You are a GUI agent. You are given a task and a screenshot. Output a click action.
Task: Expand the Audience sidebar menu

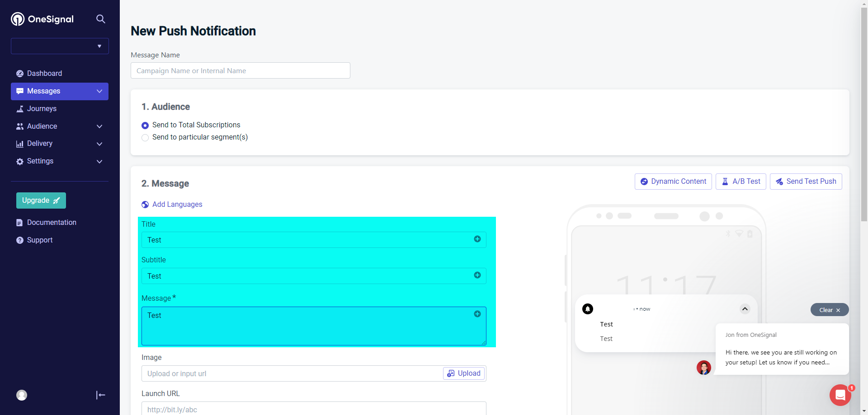[60, 126]
